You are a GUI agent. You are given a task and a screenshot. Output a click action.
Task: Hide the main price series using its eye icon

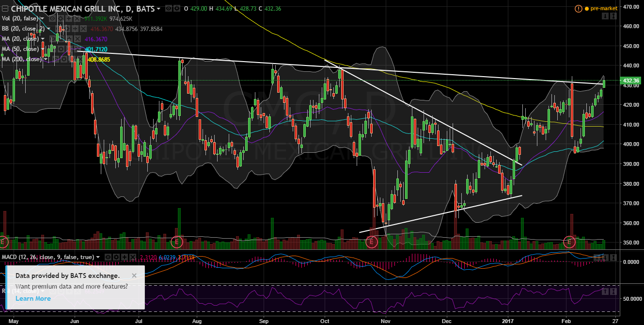[169, 9]
